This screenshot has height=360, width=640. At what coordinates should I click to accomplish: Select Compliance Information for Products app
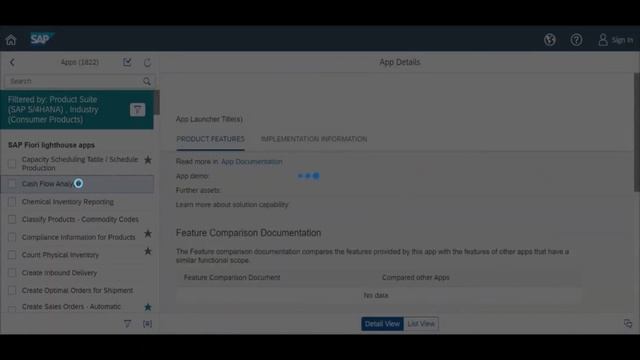click(79, 237)
